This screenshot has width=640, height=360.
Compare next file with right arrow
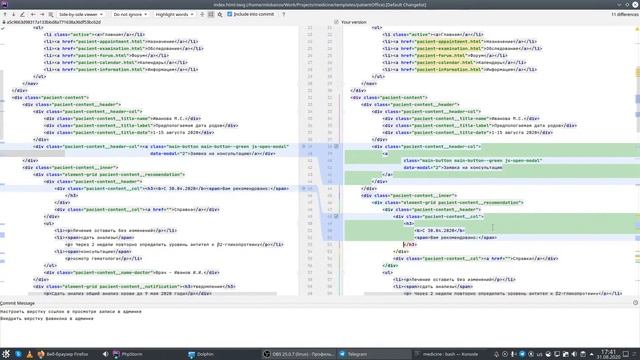(x=42, y=14)
